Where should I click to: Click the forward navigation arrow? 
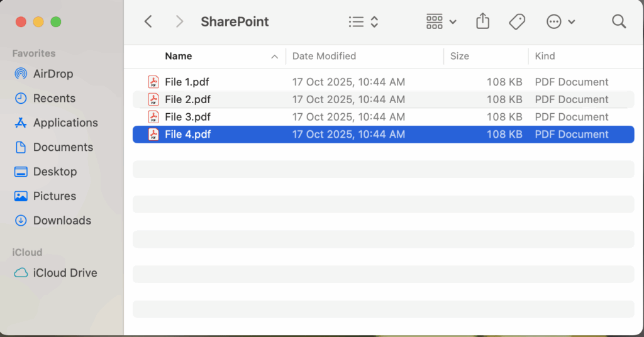pos(180,21)
